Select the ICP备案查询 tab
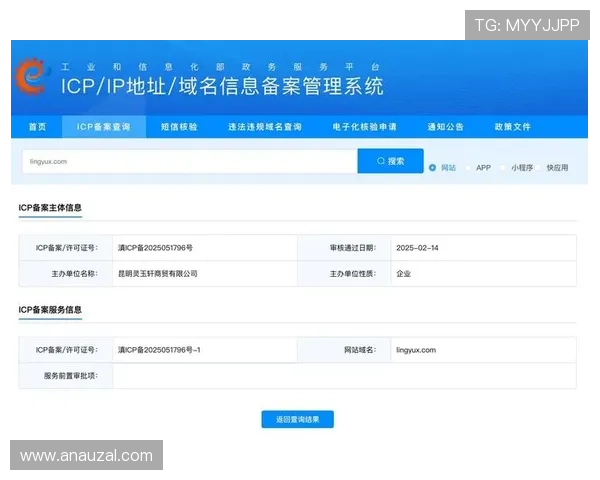The width and height of the screenshot is (600, 480). point(103,127)
